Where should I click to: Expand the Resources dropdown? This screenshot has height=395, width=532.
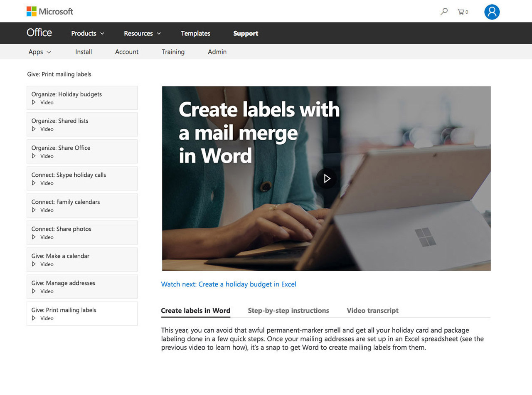point(142,33)
